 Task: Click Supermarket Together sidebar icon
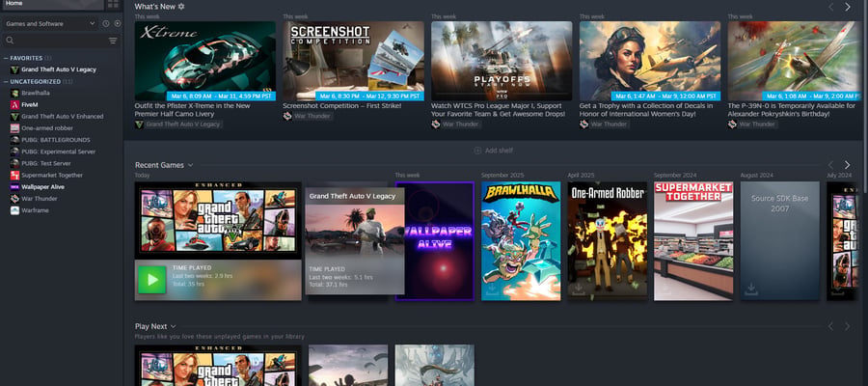coord(14,175)
